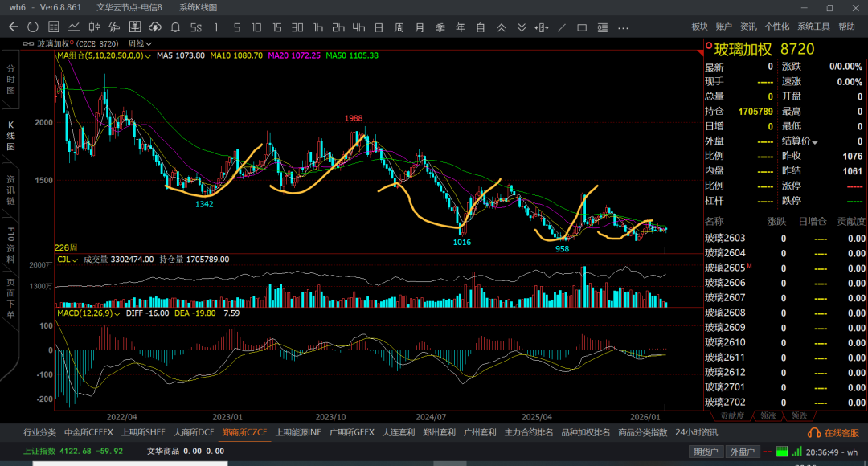Open the quote list table icon

(x=53, y=27)
